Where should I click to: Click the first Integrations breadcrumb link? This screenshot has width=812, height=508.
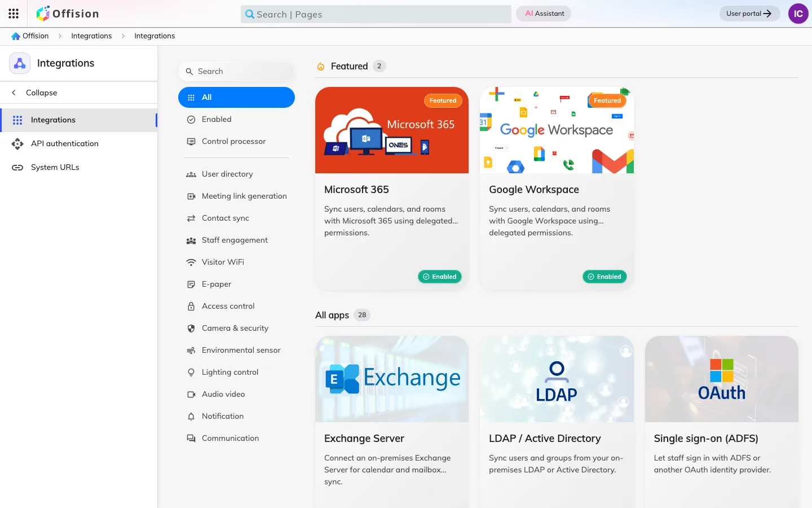(91, 36)
